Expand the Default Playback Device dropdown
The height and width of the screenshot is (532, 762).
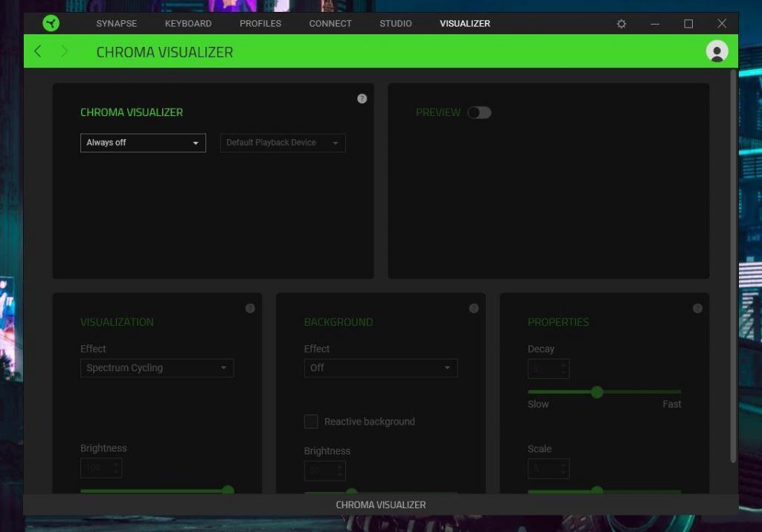(x=283, y=143)
